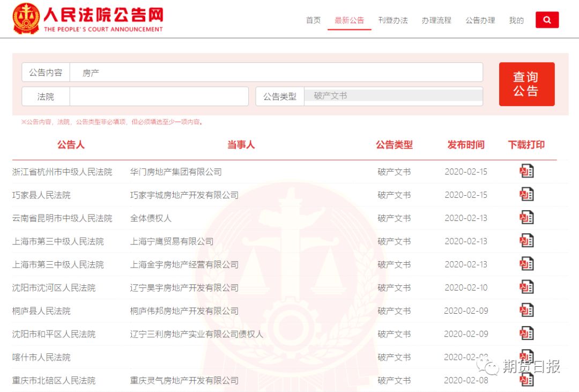This screenshot has width=579, height=392.
Task: Open the 公告办理 page
Action: [480, 20]
